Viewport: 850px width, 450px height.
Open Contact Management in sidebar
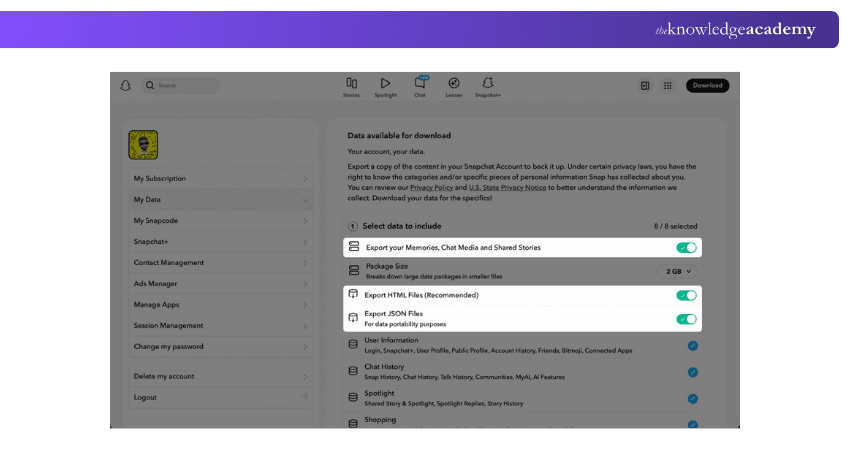[x=221, y=263]
